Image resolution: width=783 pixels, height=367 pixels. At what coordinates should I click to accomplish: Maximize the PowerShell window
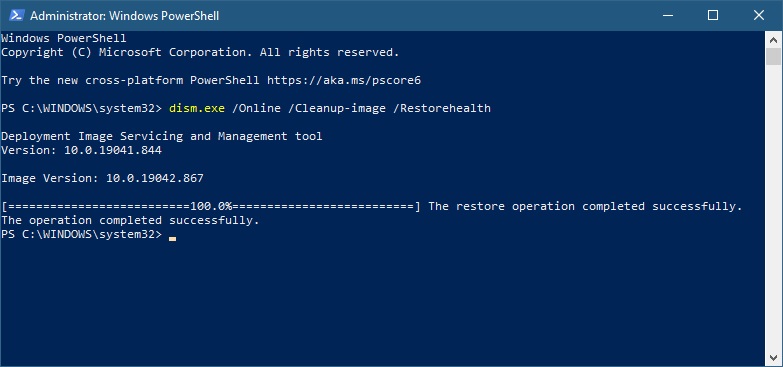point(713,15)
